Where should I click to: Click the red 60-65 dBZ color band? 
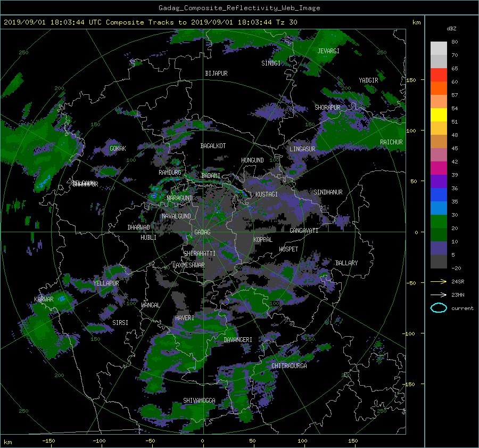[439, 75]
